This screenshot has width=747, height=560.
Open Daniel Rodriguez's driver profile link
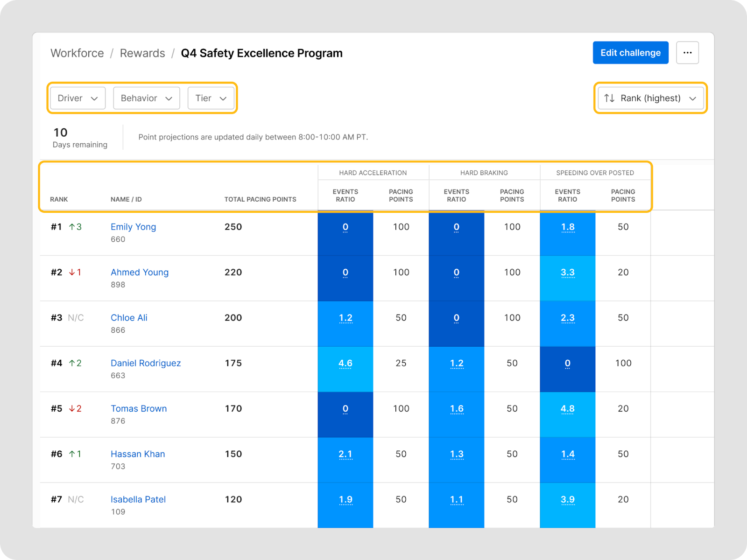(146, 363)
